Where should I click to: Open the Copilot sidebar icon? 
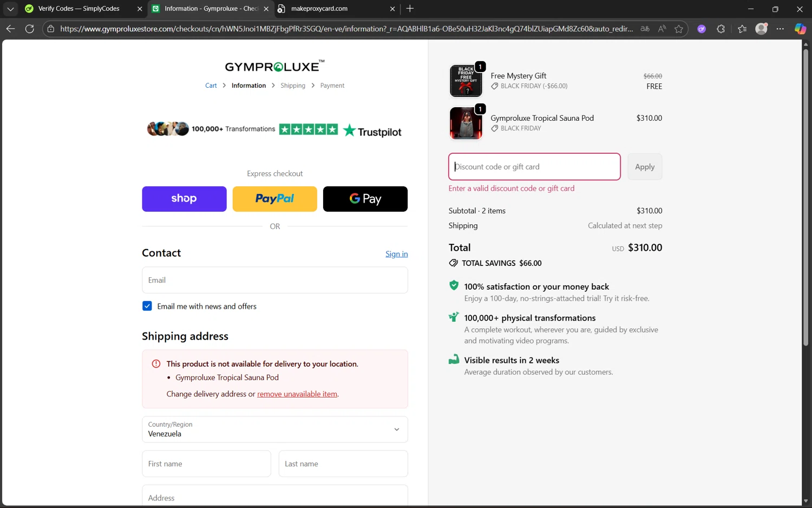[800, 29]
